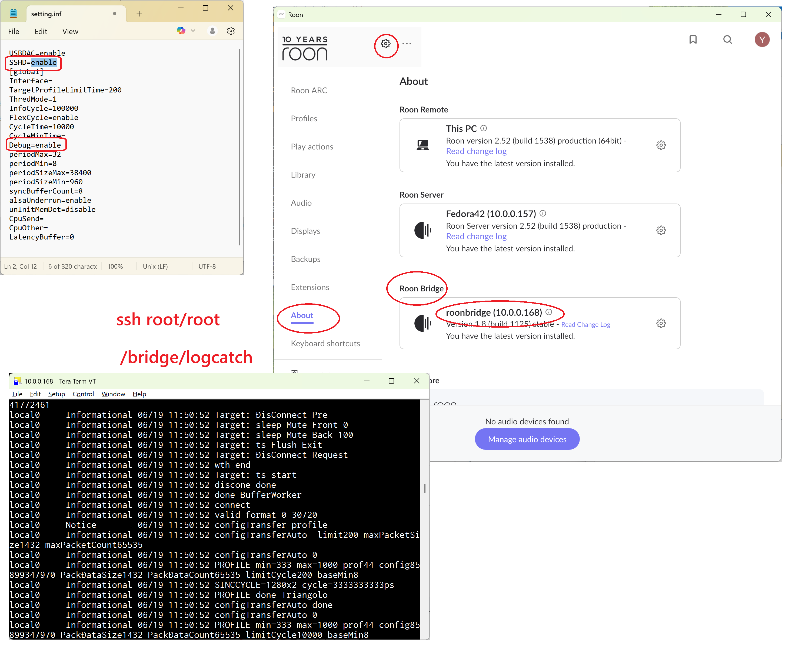Click the Roon bookmark icon

693,39
